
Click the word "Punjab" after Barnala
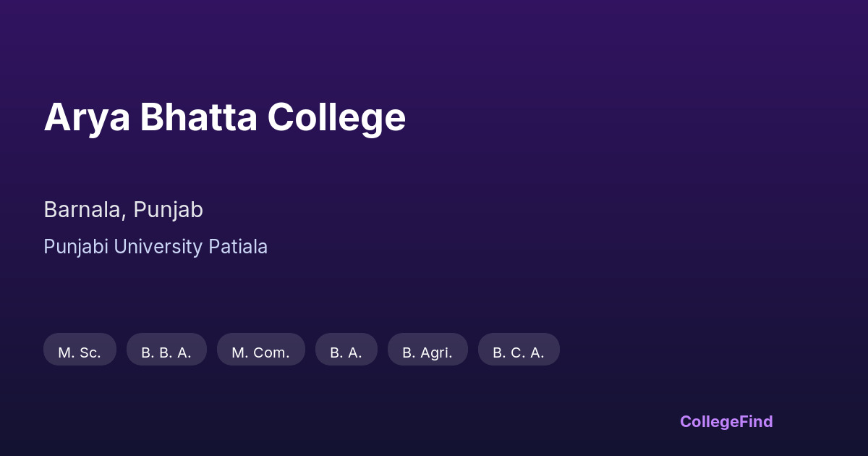tap(168, 210)
